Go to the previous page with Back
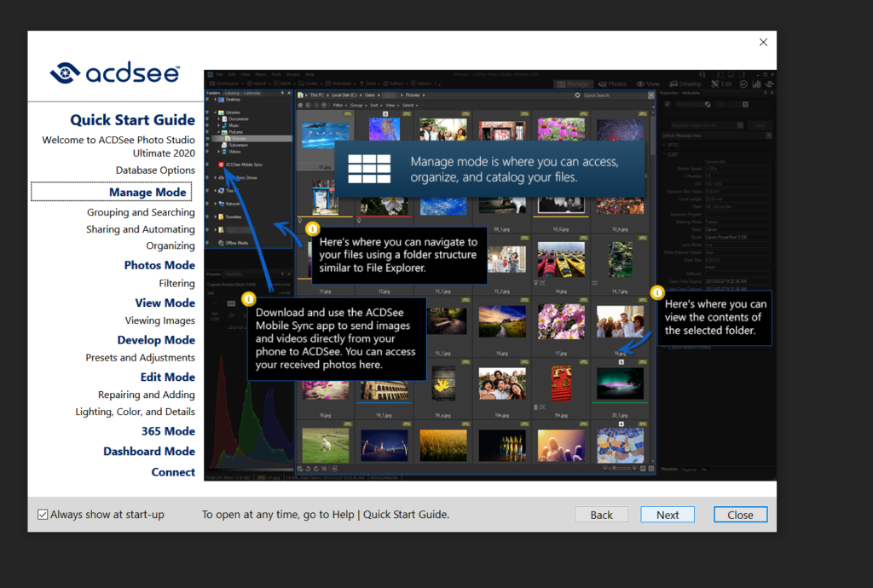The height and width of the screenshot is (588, 873). click(x=601, y=515)
